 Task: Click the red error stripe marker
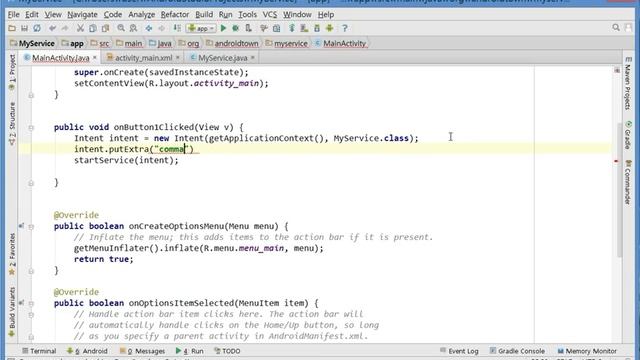pyautogui.click(x=616, y=161)
